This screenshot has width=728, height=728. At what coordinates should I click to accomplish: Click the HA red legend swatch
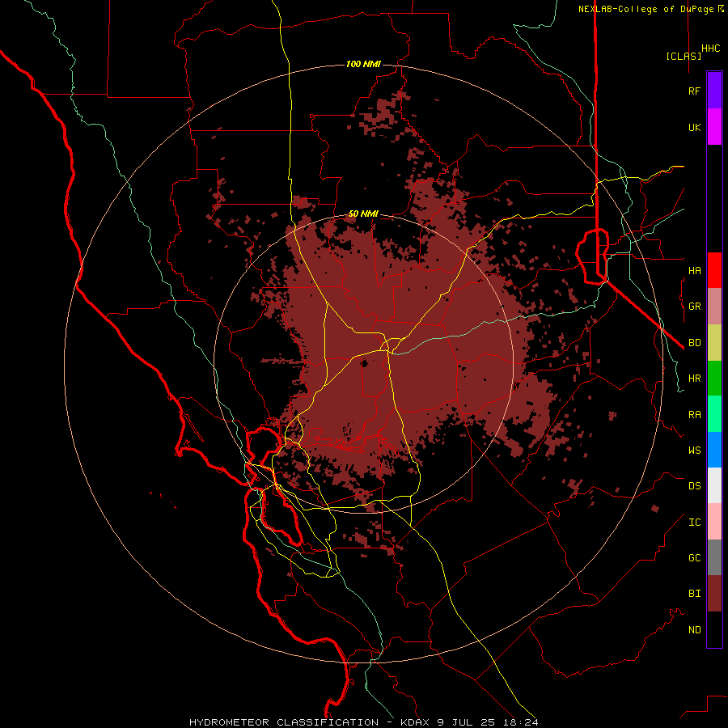[x=714, y=270]
